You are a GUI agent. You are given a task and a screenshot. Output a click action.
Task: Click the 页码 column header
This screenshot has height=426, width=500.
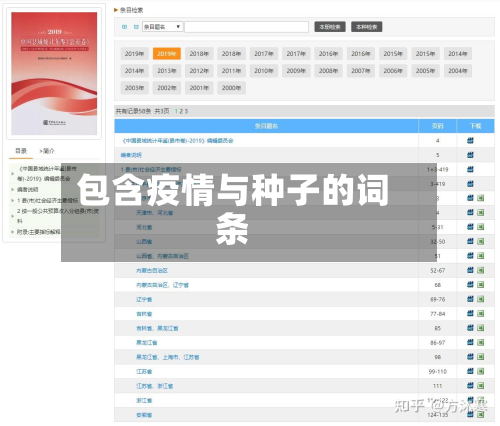coord(438,126)
